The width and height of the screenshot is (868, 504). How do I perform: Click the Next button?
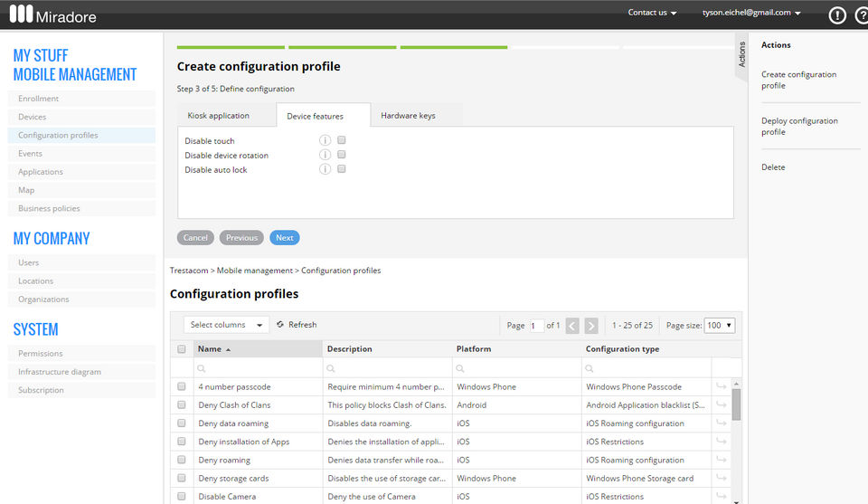pos(285,238)
